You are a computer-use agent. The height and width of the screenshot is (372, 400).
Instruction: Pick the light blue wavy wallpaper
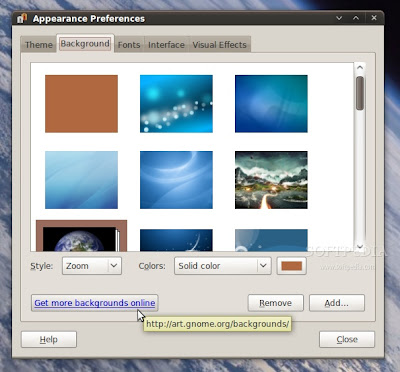(x=81, y=180)
